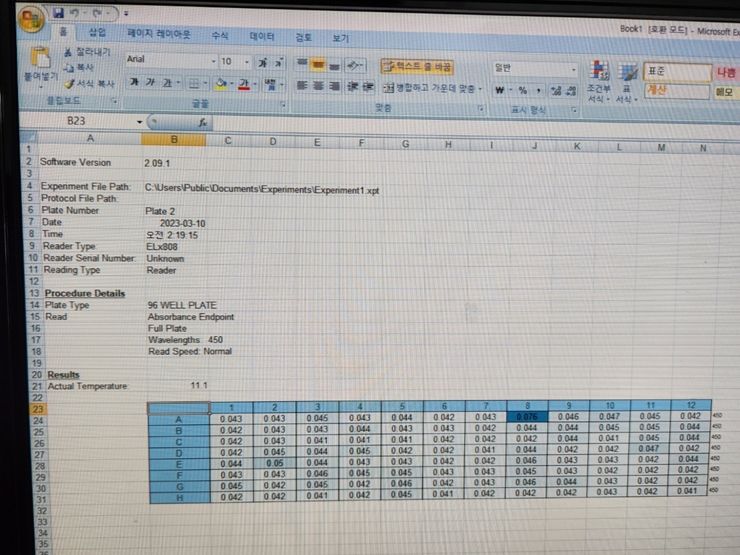This screenshot has height=555, width=740.
Task: Switch to the Data (데이터) tab
Action: coord(262,36)
